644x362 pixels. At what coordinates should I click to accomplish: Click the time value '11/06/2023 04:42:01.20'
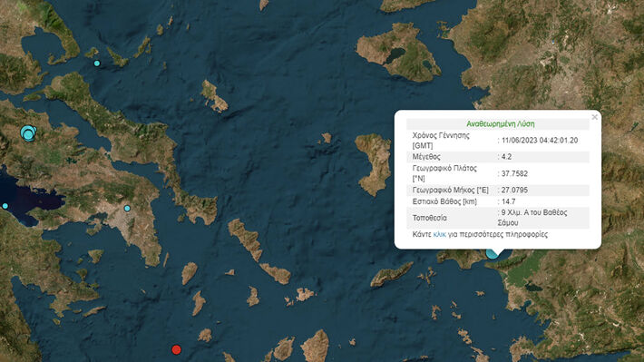click(540, 141)
